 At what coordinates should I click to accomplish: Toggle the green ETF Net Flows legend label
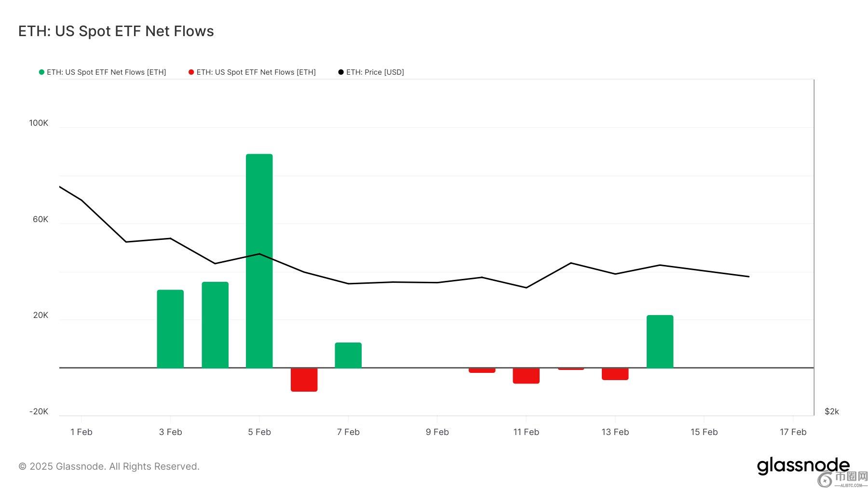point(106,72)
